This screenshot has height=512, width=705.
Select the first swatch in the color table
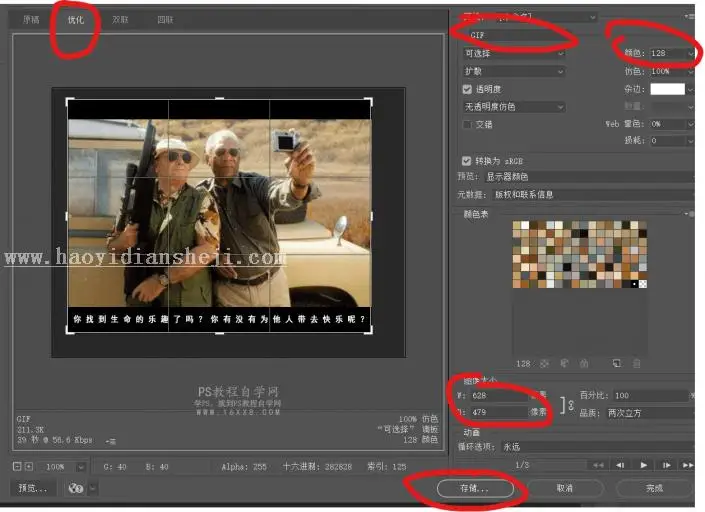[516, 224]
